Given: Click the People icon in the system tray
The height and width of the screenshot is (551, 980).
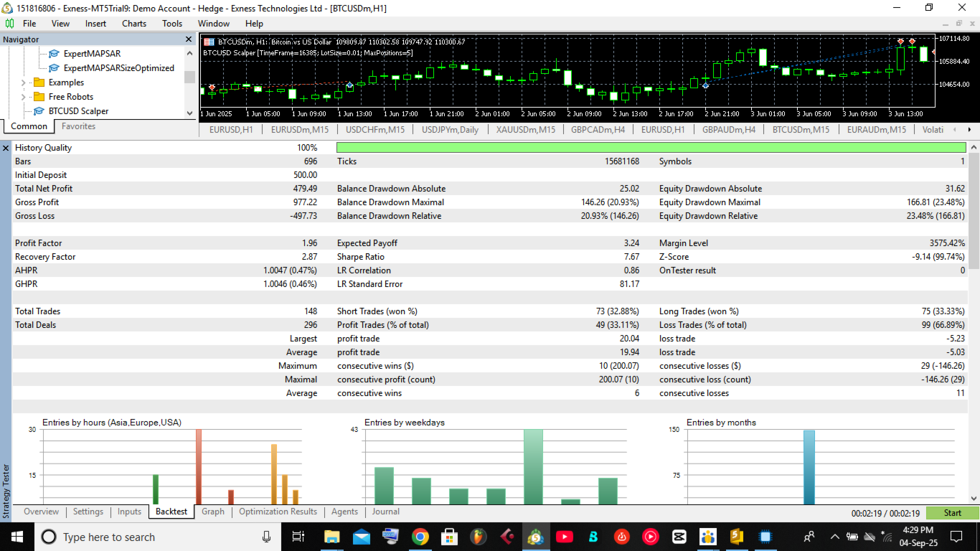Looking at the screenshot, I should tap(809, 537).
